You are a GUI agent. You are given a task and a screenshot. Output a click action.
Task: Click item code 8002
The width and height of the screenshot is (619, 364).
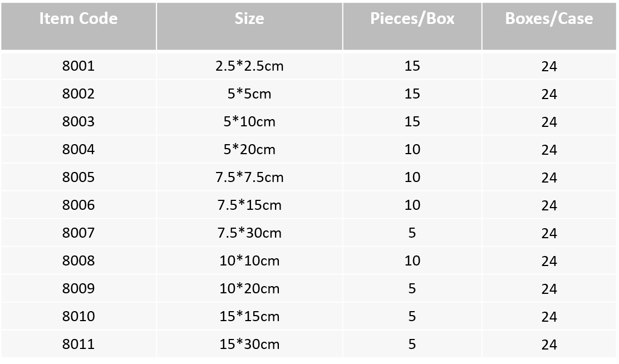pos(78,94)
